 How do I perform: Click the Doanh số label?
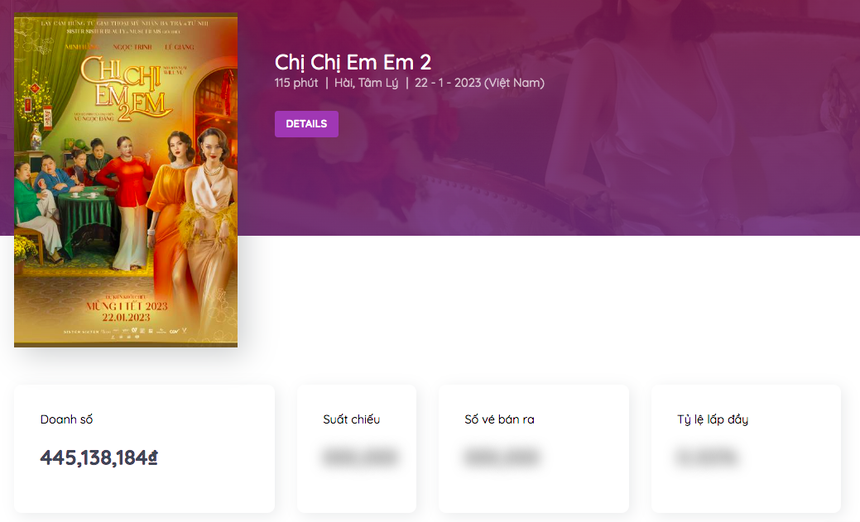click(x=66, y=419)
